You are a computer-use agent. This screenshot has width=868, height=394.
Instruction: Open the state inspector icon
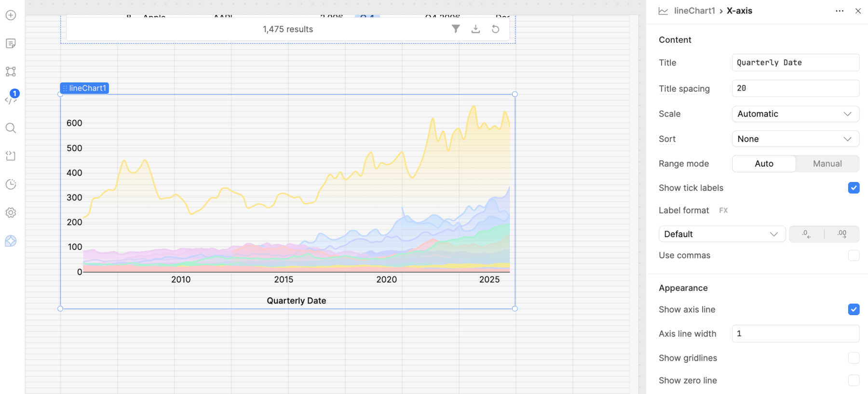click(11, 156)
